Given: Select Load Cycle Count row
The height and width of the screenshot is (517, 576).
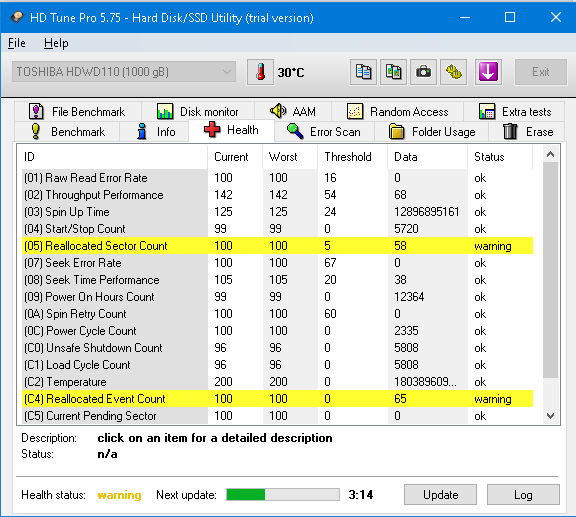Looking at the screenshot, I should (x=277, y=365).
